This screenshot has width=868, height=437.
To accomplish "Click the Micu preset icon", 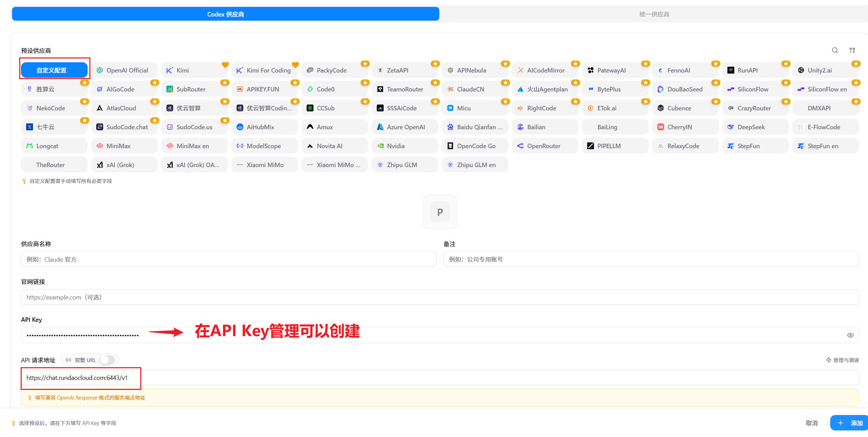I will (x=450, y=108).
